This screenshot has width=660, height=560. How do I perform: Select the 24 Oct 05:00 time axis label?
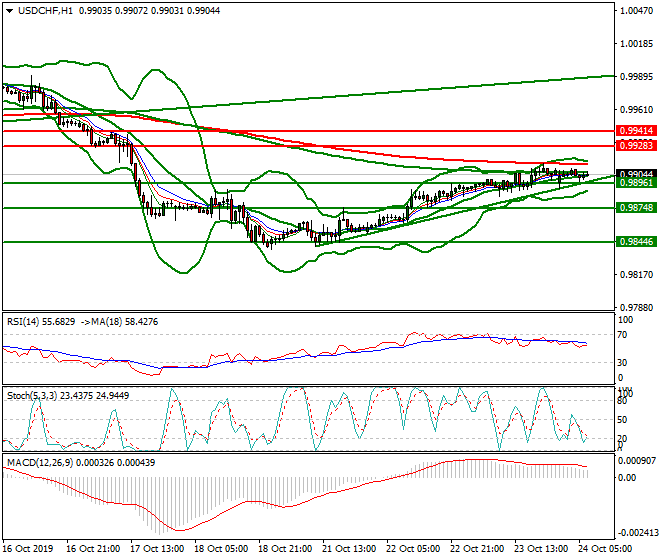click(605, 549)
